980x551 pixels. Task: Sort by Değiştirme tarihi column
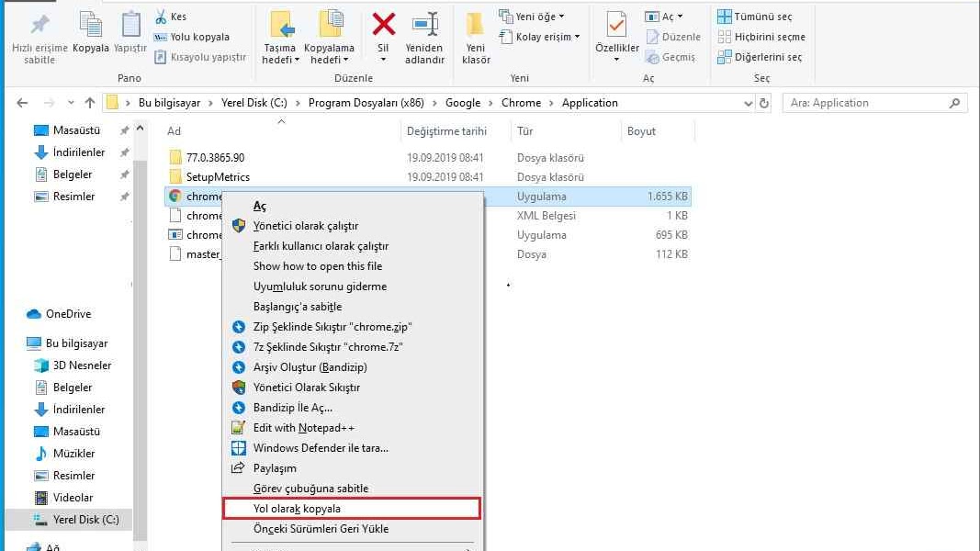pos(446,131)
